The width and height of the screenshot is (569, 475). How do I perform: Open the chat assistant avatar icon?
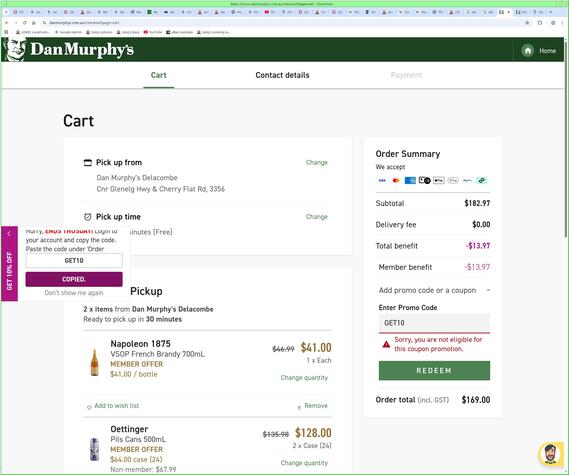tap(550, 453)
